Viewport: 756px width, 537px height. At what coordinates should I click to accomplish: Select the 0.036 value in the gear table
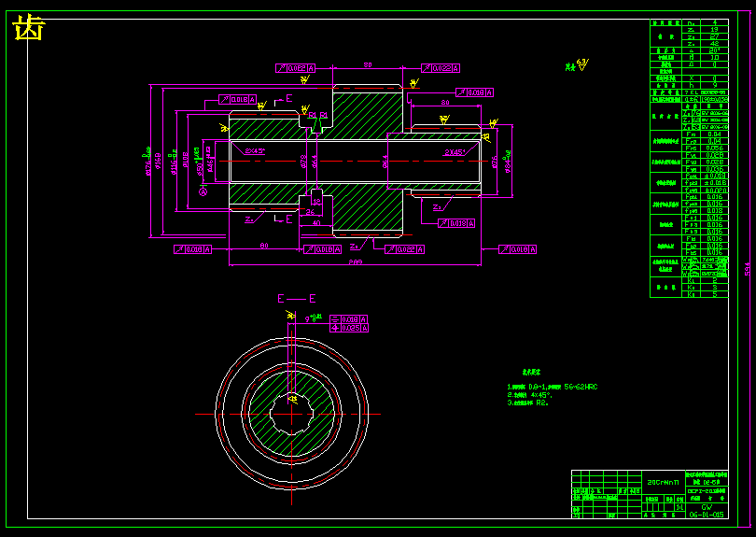tap(715, 169)
